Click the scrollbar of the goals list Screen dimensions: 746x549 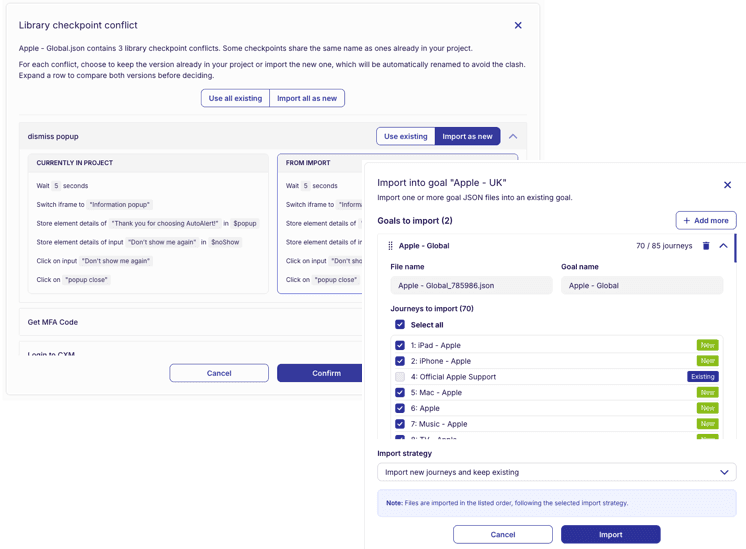(x=735, y=248)
